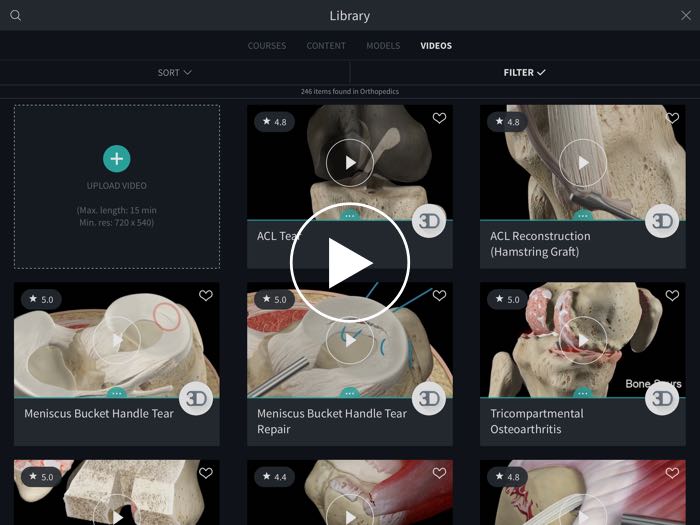
Task: Expand the Filter dropdown
Action: tap(524, 72)
